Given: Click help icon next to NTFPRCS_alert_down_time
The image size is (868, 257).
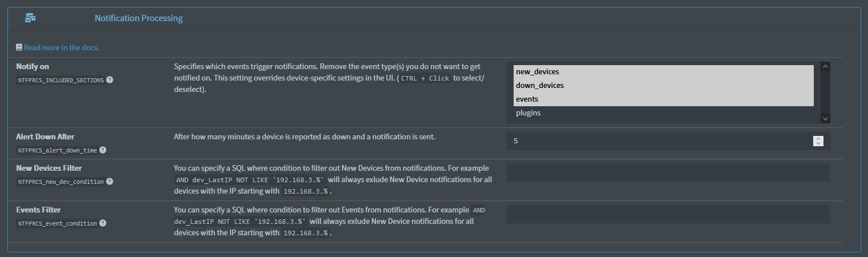Looking at the screenshot, I should pos(103,150).
